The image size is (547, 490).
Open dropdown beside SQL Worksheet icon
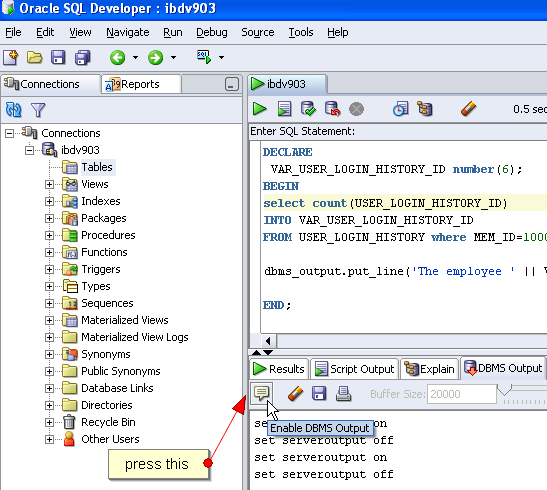(221, 58)
